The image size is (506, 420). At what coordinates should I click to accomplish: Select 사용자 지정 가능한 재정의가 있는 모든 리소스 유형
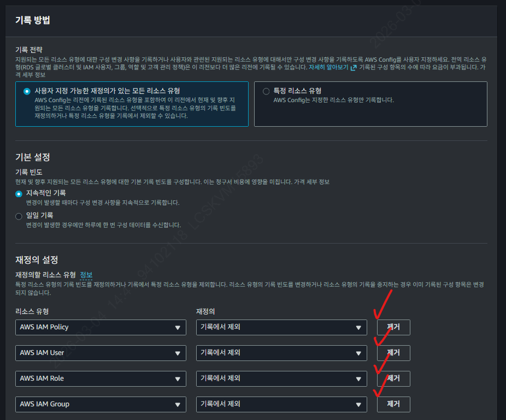click(x=26, y=91)
